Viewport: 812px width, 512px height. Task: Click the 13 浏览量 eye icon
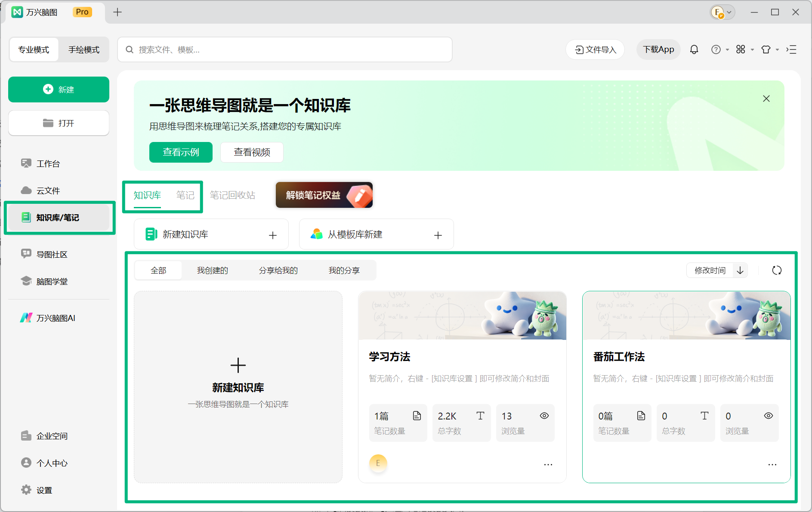pos(544,416)
